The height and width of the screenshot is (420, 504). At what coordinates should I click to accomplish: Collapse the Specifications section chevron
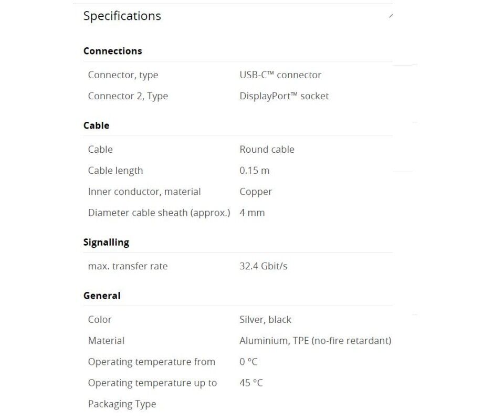[390, 16]
